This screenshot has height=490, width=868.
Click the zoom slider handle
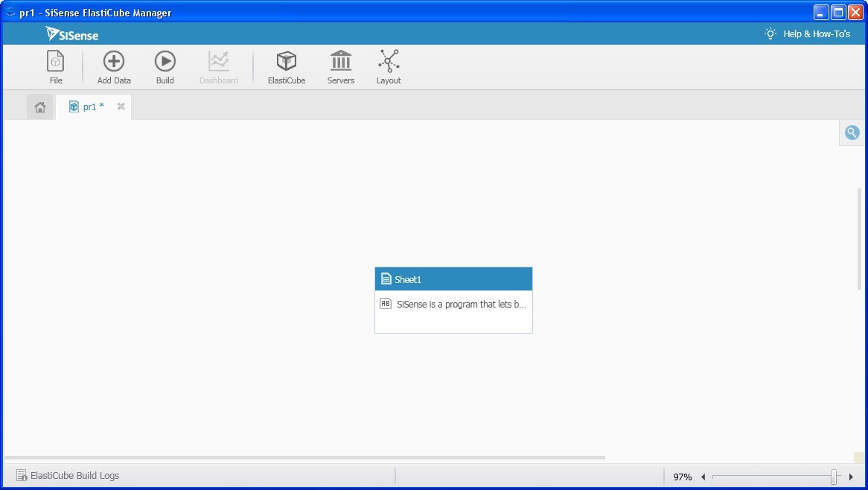point(834,476)
